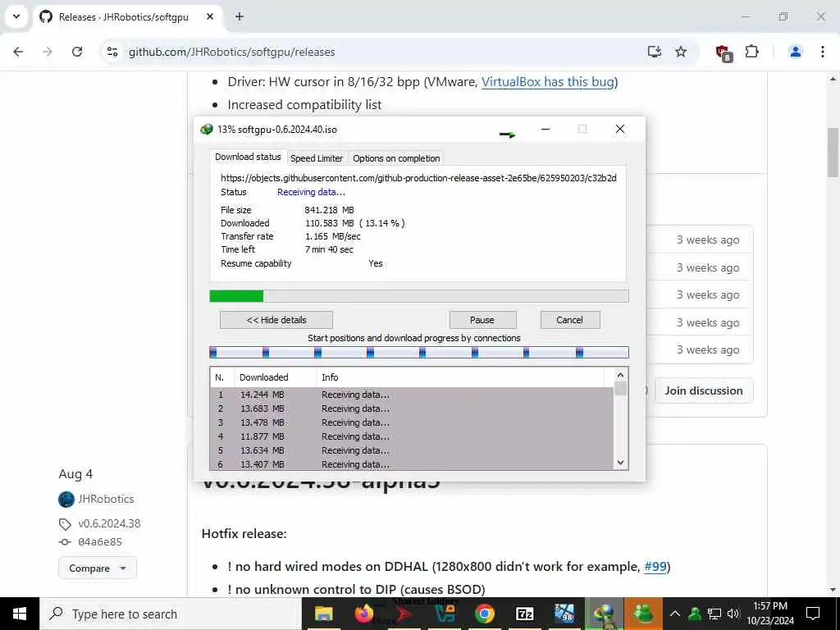
Task: Launch Firefox from the taskbar
Action: pyautogui.click(x=363, y=614)
